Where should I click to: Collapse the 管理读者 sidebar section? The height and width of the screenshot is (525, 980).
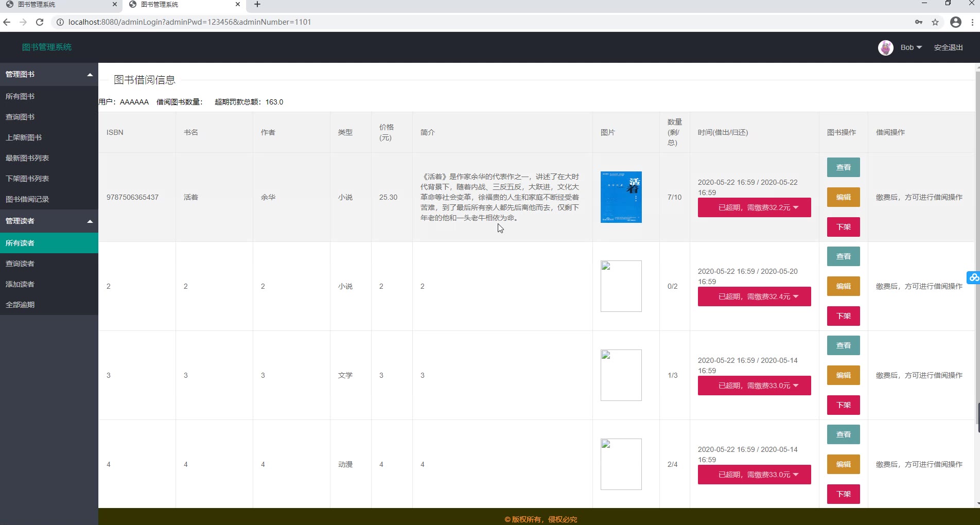click(49, 221)
